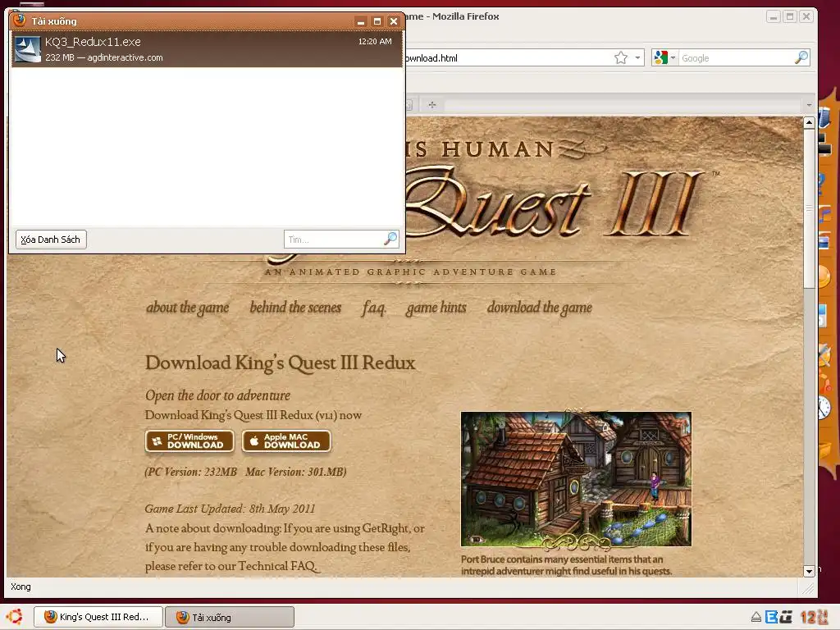Image resolution: width=840 pixels, height=630 pixels.
Task: Click Google search engine icon in Firefox
Action: pos(661,58)
